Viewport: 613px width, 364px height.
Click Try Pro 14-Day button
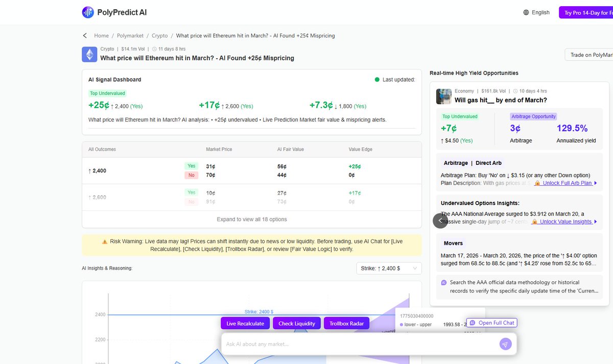[x=586, y=12]
